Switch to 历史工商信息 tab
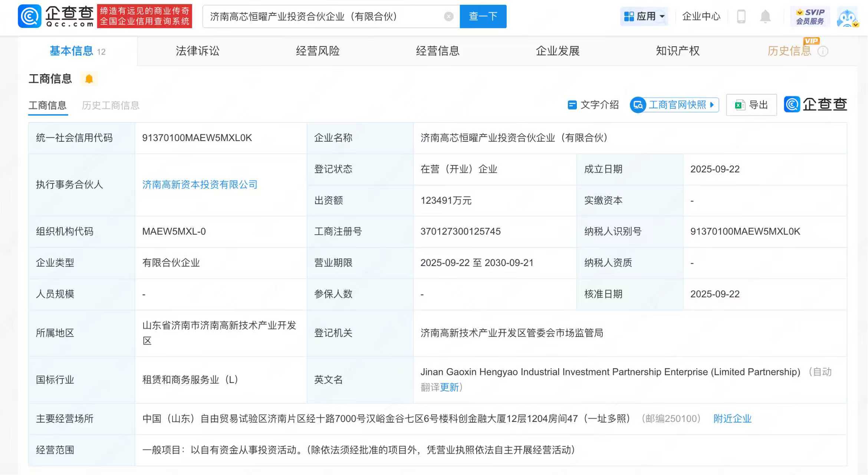The height and width of the screenshot is (475, 868). 110,105
